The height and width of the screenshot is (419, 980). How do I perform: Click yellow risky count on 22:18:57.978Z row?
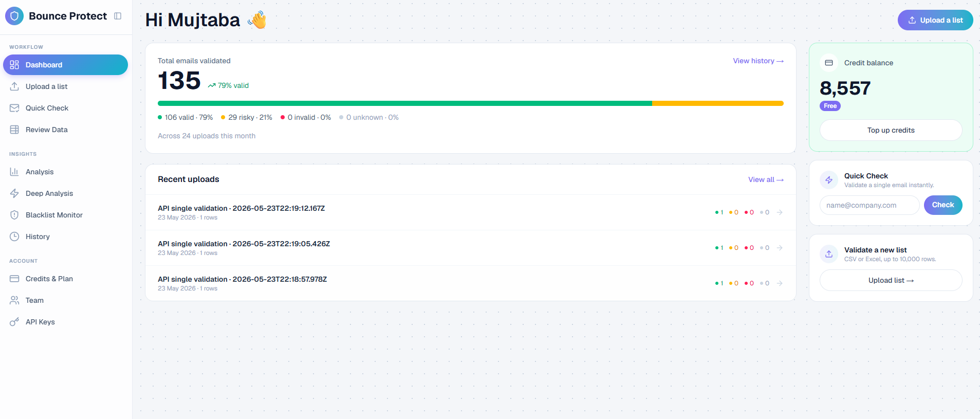(734, 283)
